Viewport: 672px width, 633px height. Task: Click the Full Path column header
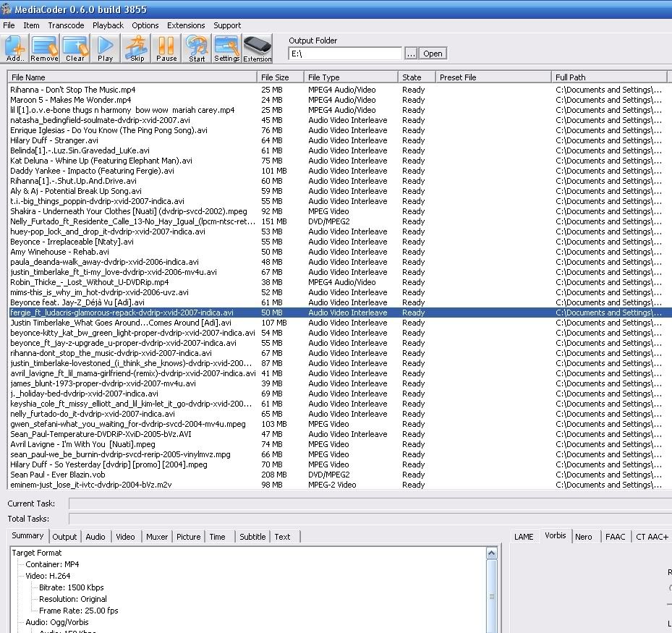click(609, 77)
